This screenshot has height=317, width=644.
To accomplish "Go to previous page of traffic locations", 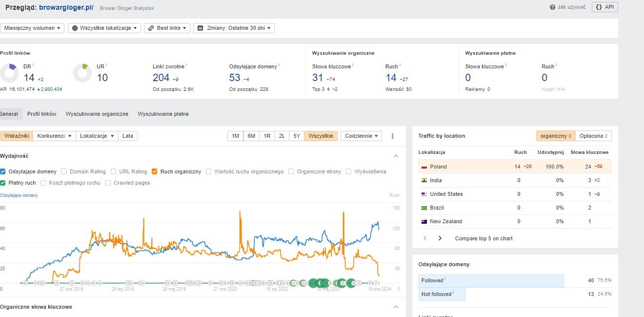I will click(x=425, y=238).
